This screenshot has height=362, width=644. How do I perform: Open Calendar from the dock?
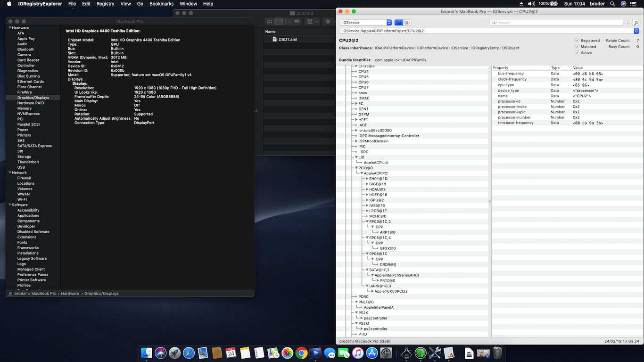coord(231,353)
